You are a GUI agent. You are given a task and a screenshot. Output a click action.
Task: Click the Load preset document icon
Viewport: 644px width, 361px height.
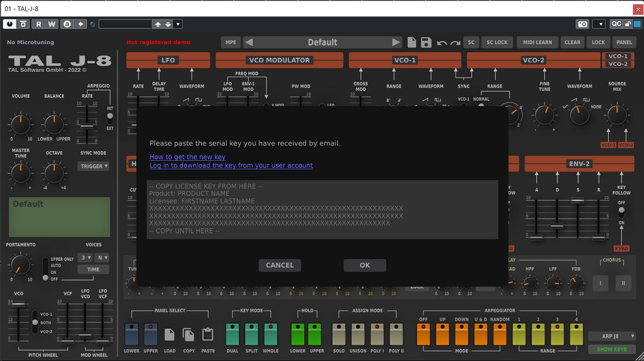[170, 336]
